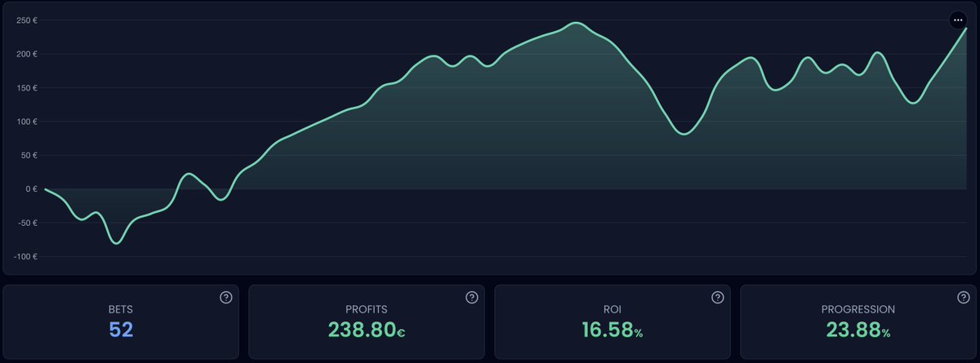980x363 pixels.
Task: Click the profit curve's highest peak
Action: click(x=576, y=23)
